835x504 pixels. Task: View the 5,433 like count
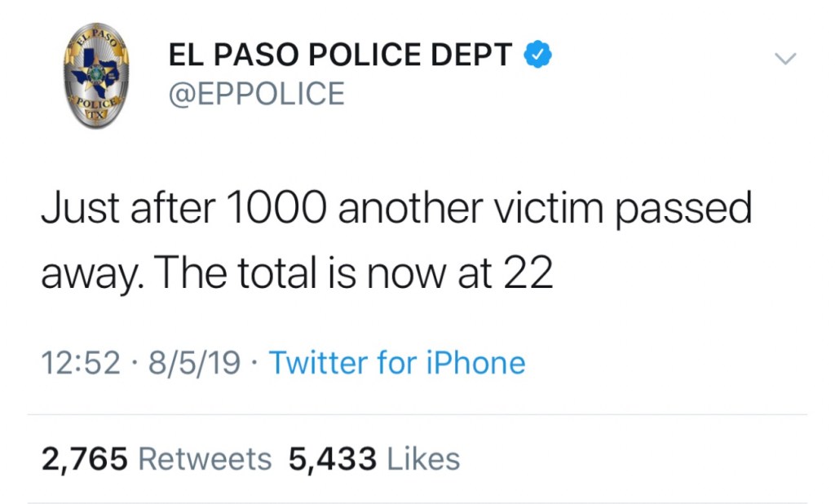pos(332,459)
